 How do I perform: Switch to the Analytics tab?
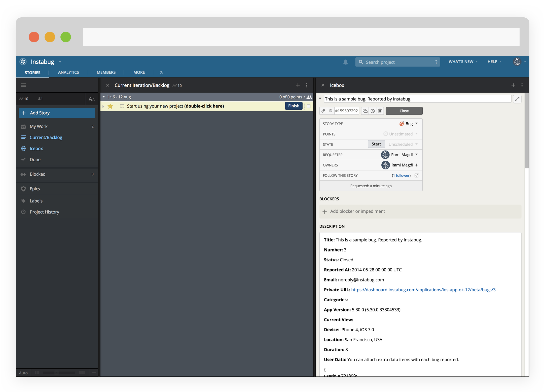click(68, 72)
